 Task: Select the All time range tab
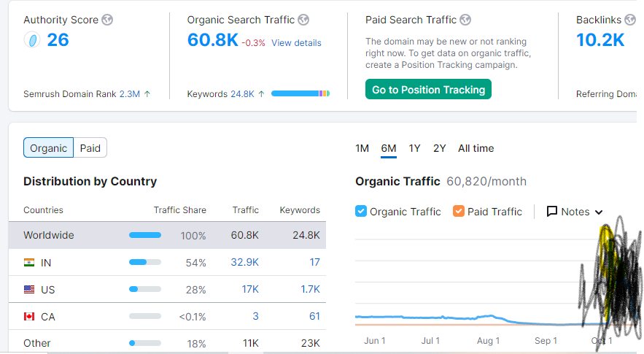476,148
